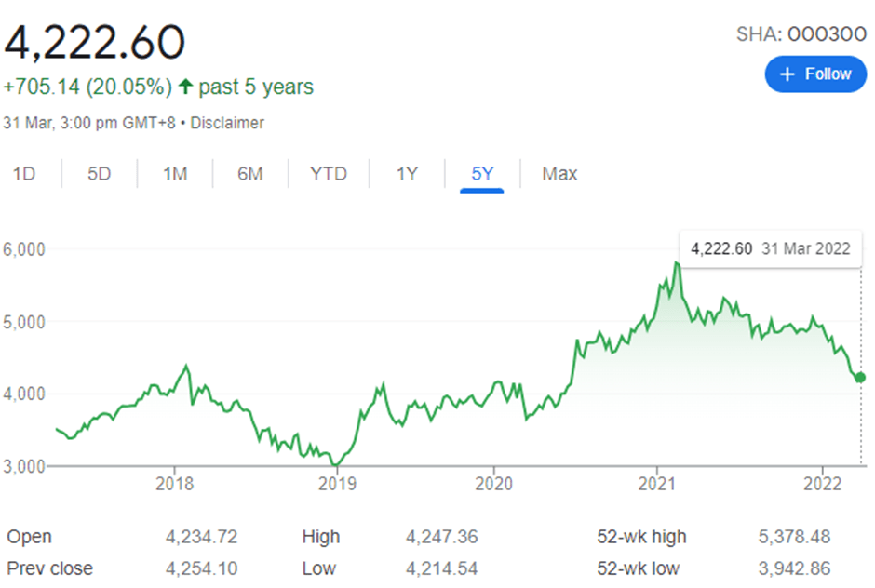This screenshot has width=875, height=588.
Task: Click the green upward arrow next to 20.05%
Action: (184, 86)
